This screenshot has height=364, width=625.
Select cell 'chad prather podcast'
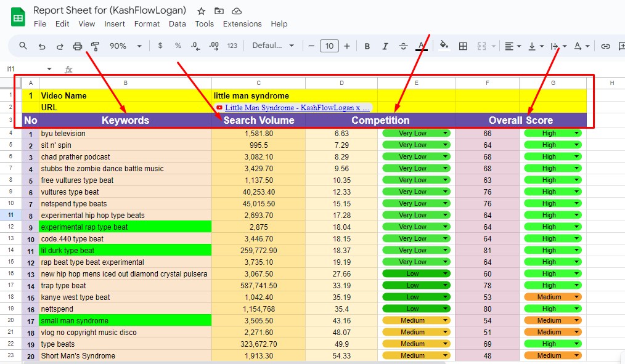coord(125,157)
